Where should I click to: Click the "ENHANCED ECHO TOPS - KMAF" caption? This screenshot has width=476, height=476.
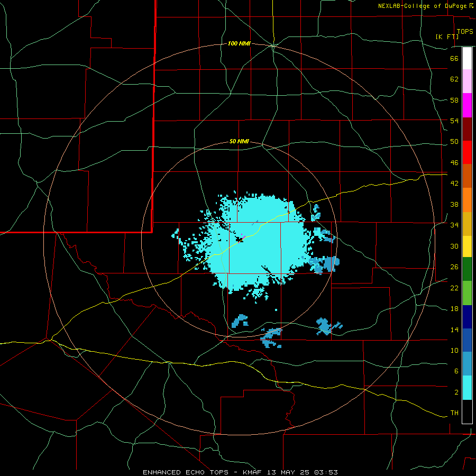(x=202, y=472)
